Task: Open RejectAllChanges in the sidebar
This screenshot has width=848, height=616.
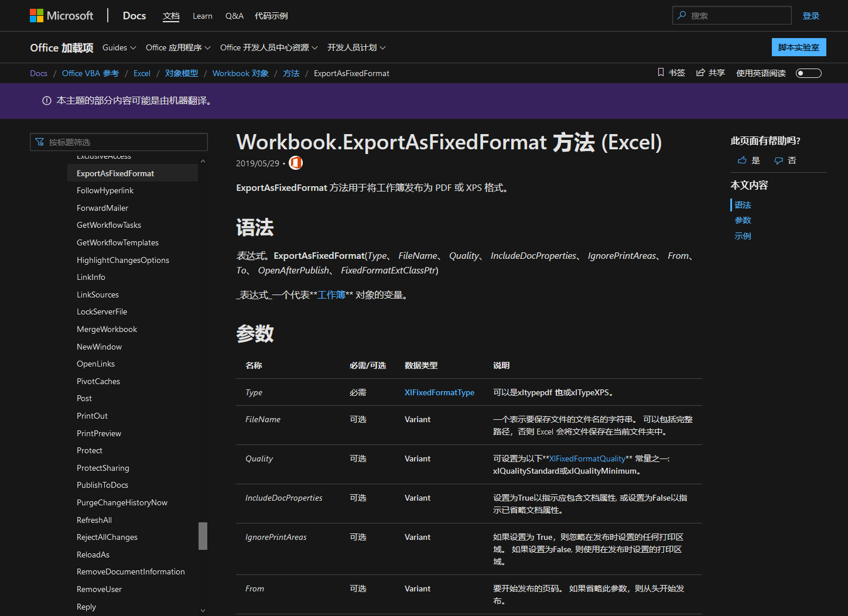Action: coord(107,537)
